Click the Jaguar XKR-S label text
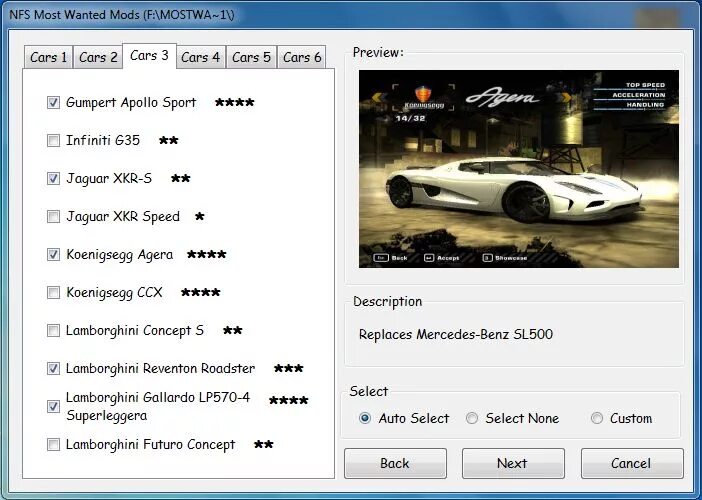702x500 pixels. pyautogui.click(x=109, y=179)
